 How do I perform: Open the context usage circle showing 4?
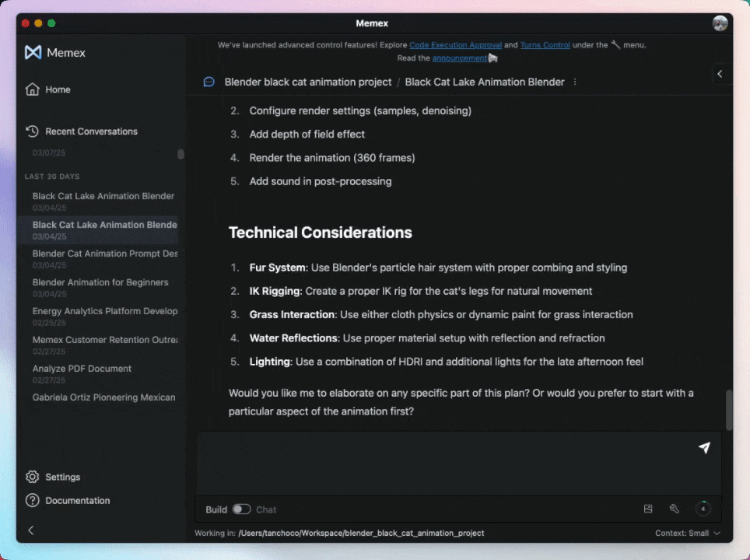pos(703,508)
